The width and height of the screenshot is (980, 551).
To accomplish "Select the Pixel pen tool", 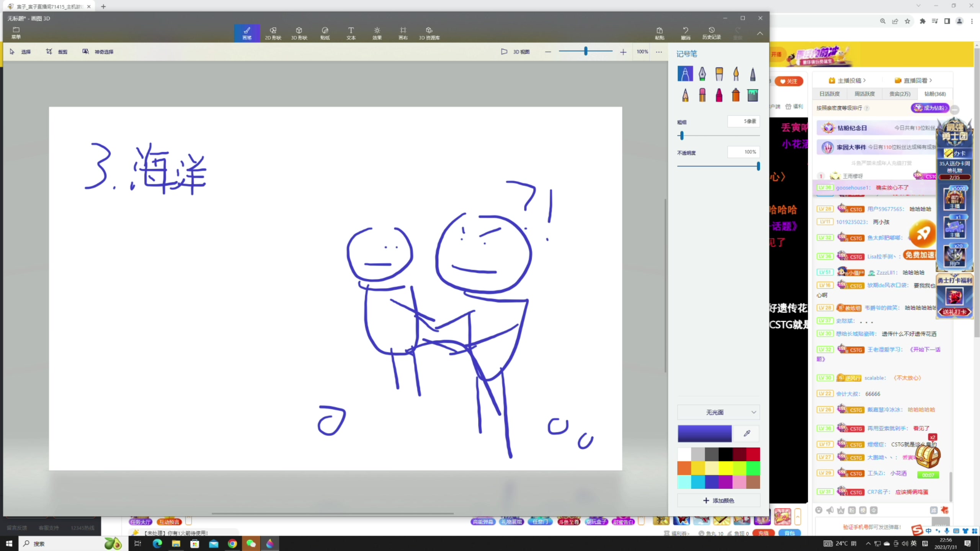I will tap(753, 73).
